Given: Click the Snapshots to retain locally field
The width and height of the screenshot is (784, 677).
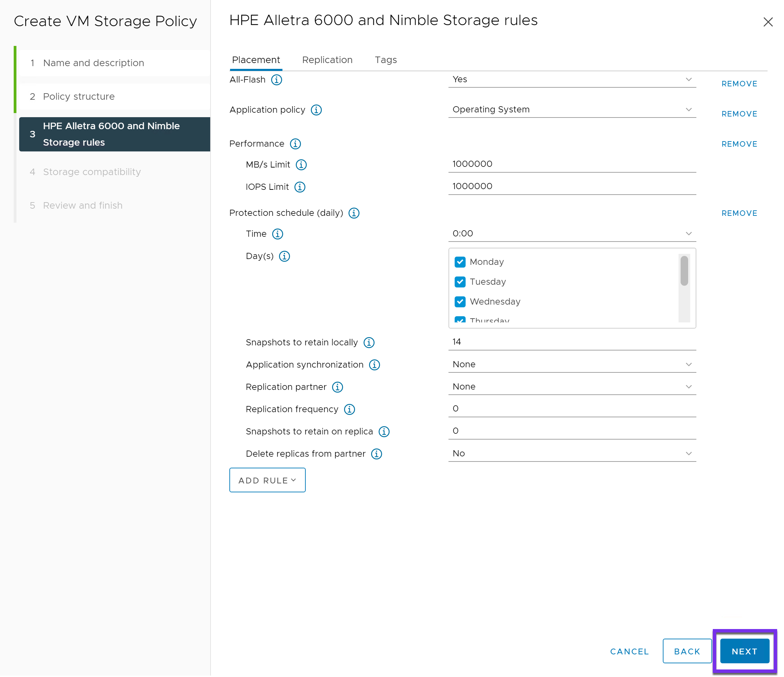Looking at the screenshot, I should 572,342.
